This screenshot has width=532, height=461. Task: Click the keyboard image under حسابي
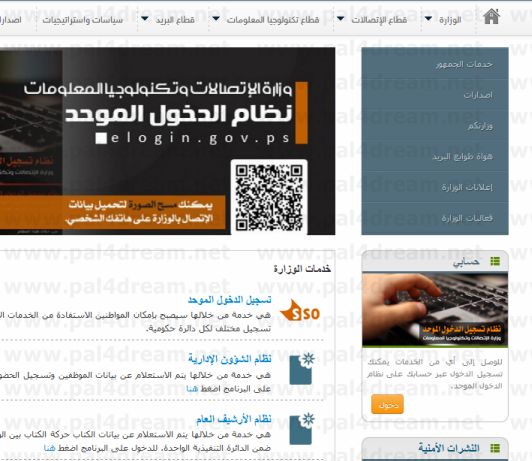tap(435, 310)
